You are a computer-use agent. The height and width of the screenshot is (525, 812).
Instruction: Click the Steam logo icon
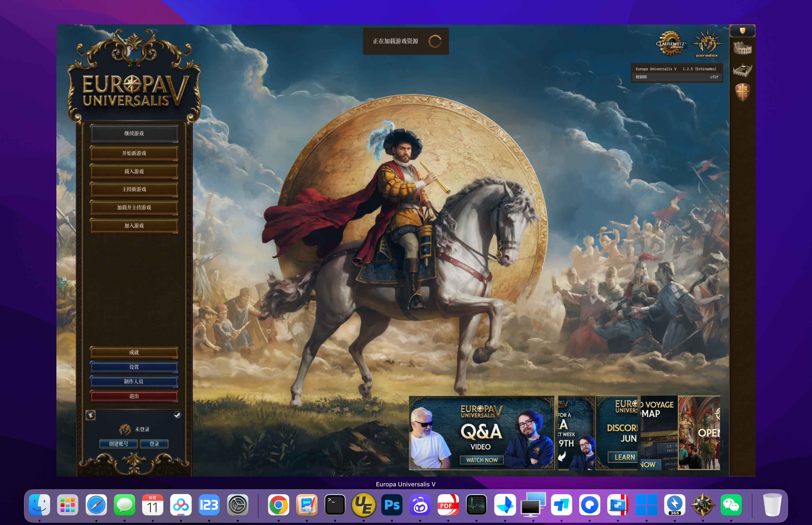178,415
